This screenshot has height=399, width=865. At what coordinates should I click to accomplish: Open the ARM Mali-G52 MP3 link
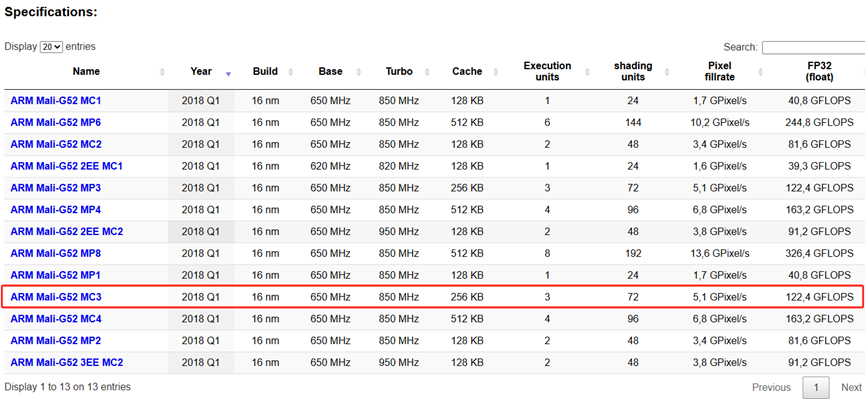(x=56, y=188)
